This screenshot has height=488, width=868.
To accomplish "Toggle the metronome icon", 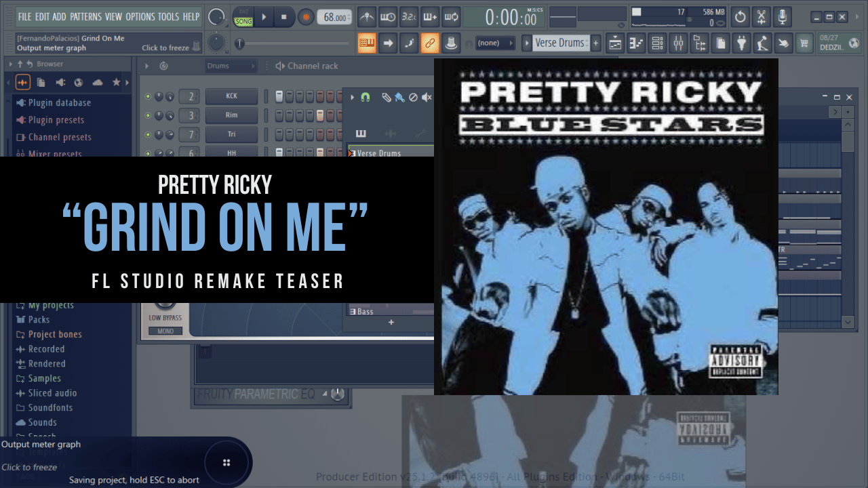I will pyautogui.click(x=367, y=17).
